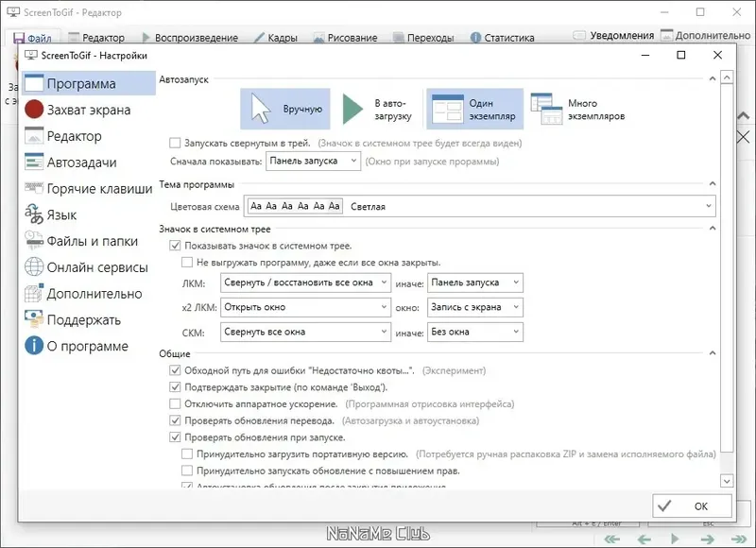Open окно dropdown Запись с экрана
Screen dimensions: 756x548
(475, 307)
